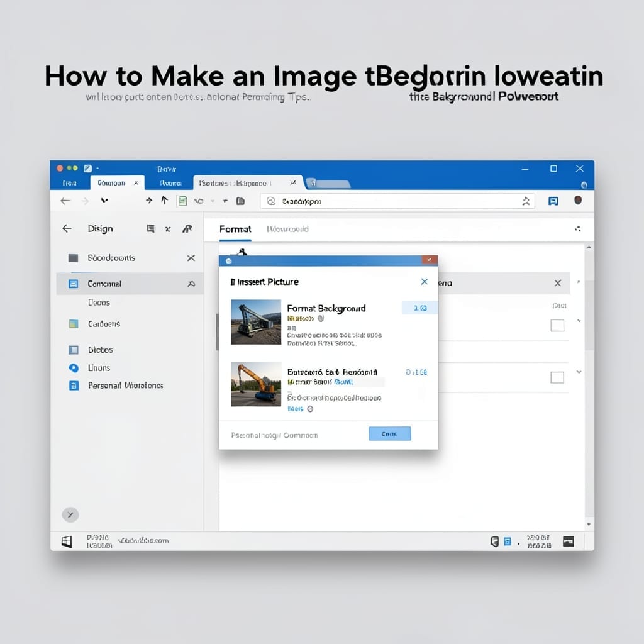The width and height of the screenshot is (644, 644).
Task: Click the round grey icon under Format Background
Action: pos(321,318)
